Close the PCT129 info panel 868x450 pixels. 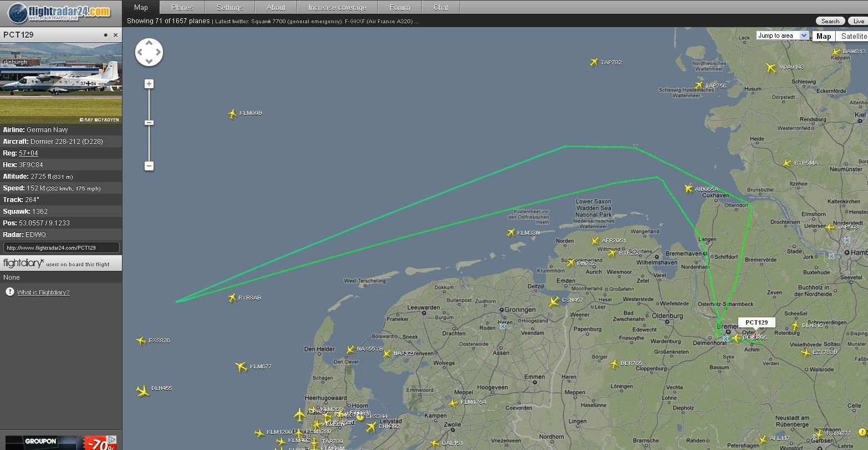click(x=115, y=35)
